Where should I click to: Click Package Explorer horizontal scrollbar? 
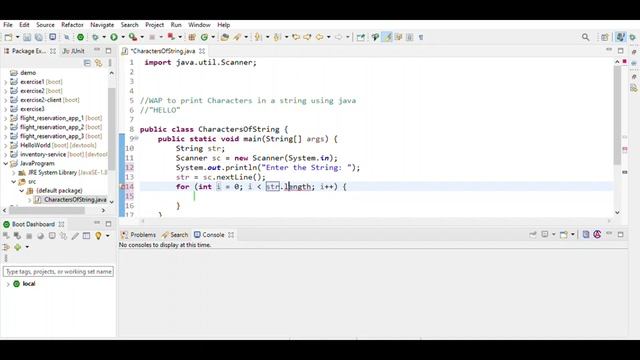tap(47, 211)
